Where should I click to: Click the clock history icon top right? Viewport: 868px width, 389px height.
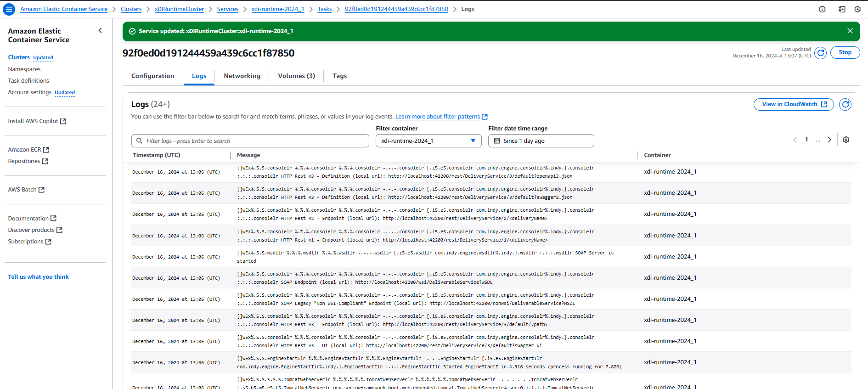(857, 9)
